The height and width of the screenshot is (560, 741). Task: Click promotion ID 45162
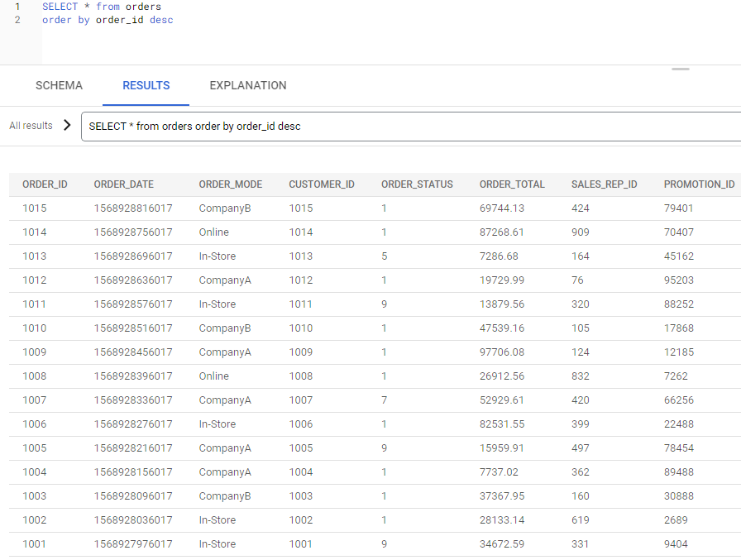pos(679,256)
